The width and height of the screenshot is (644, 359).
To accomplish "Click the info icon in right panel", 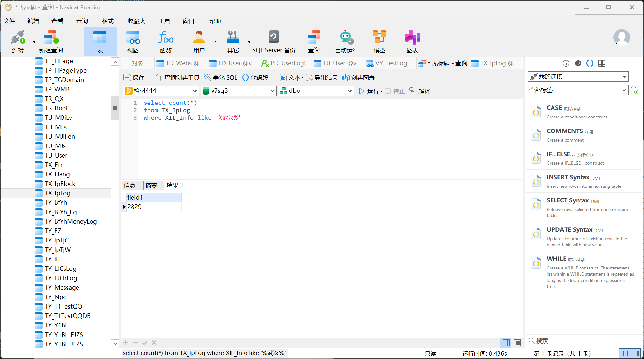I will point(566,63).
